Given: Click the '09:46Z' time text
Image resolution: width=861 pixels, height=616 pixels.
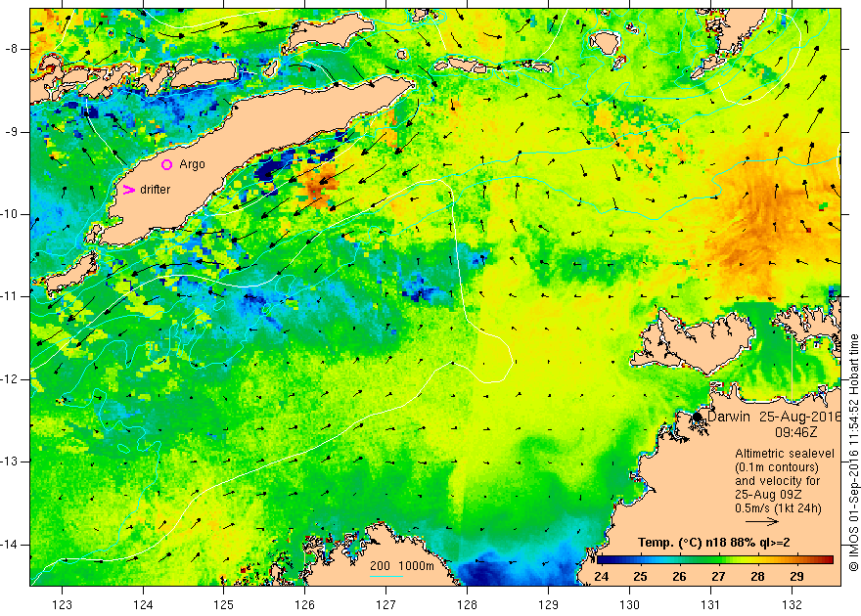Looking at the screenshot, I should point(795,432).
